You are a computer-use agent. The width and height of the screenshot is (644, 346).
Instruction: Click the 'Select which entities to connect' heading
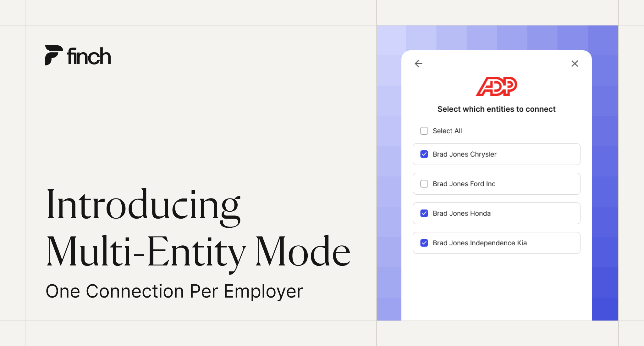[496, 109]
